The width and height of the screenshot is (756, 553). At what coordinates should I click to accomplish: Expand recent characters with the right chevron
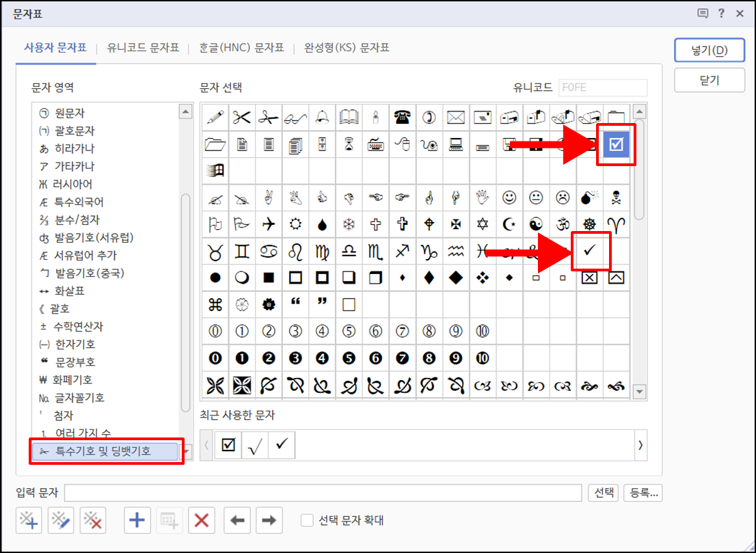tap(640, 445)
